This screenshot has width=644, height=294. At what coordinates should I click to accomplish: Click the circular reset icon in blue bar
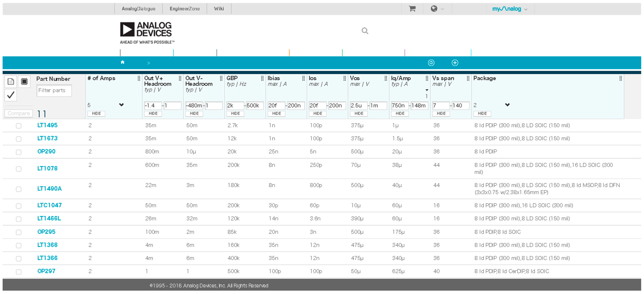point(431,63)
